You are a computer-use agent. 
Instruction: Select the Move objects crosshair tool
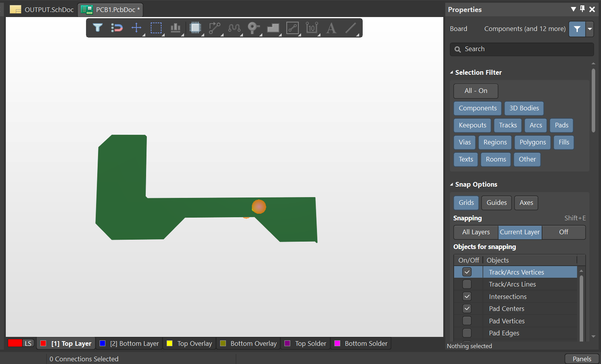[136, 28]
